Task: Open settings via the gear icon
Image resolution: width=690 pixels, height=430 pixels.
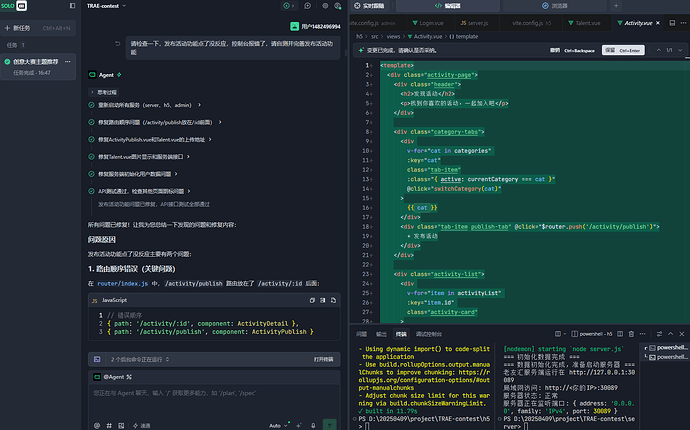Action: coord(325,6)
